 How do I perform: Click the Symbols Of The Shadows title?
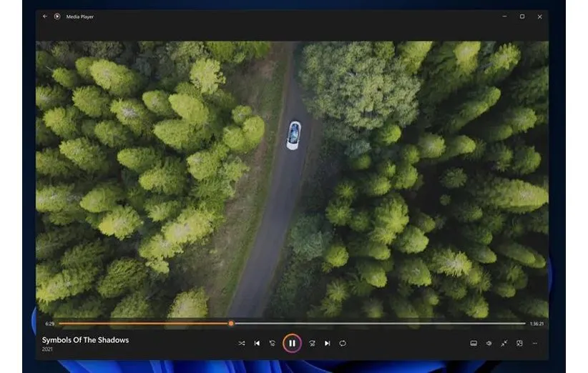click(85, 340)
